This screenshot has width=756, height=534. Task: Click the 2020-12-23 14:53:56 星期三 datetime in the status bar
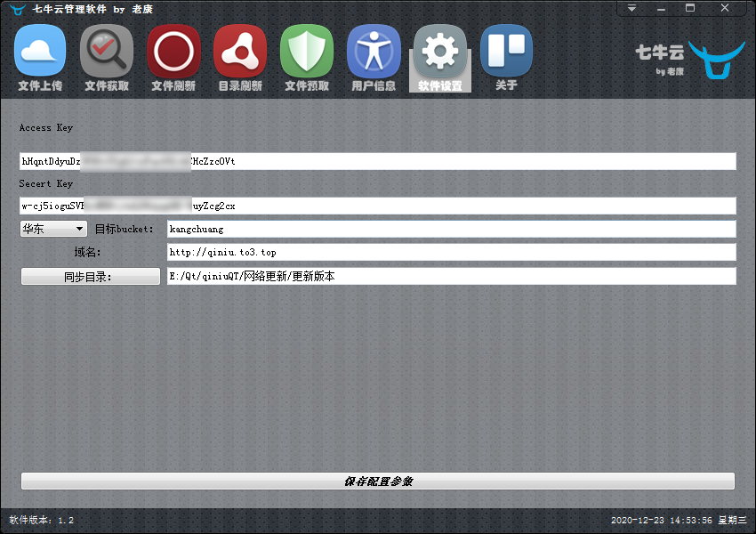(x=679, y=520)
